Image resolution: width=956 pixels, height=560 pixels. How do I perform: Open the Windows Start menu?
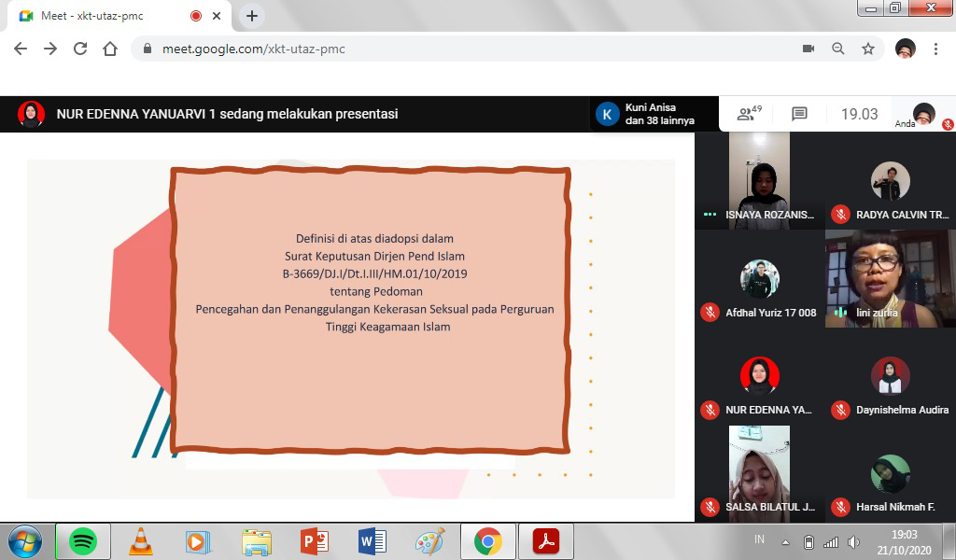pyautogui.click(x=24, y=540)
